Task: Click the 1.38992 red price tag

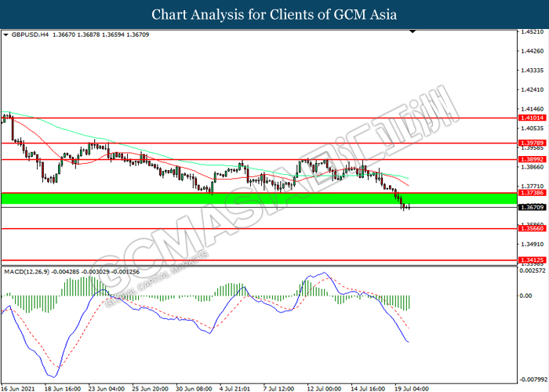Action: pyautogui.click(x=529, y=159)
